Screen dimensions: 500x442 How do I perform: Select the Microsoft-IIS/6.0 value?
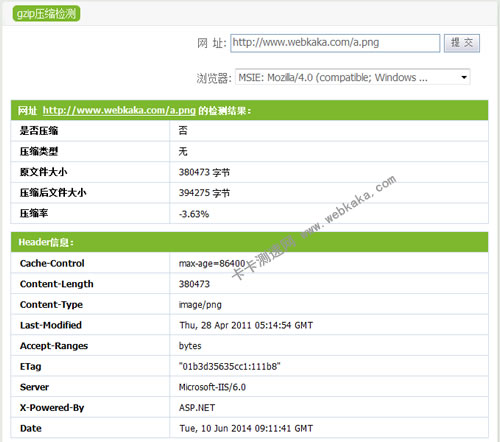(x=212, y=387)
